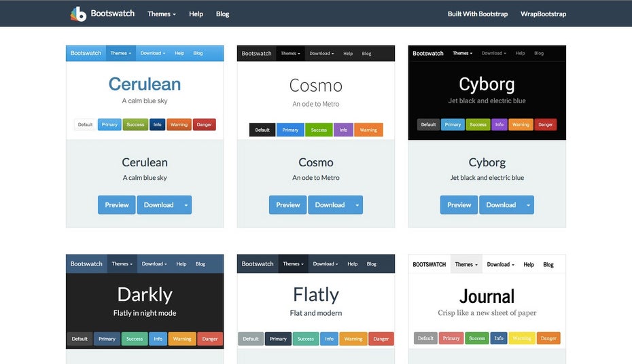
Task: Click Cyborg's red Danger swatch button
Action: (545, 124)
